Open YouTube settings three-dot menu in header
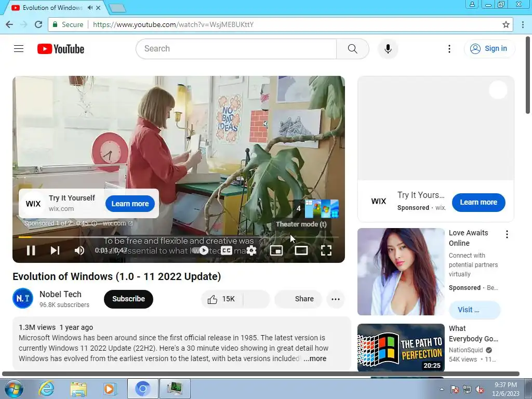Image resolution: width=532 pixels, height=399 pixels. [x=449, y=49]
